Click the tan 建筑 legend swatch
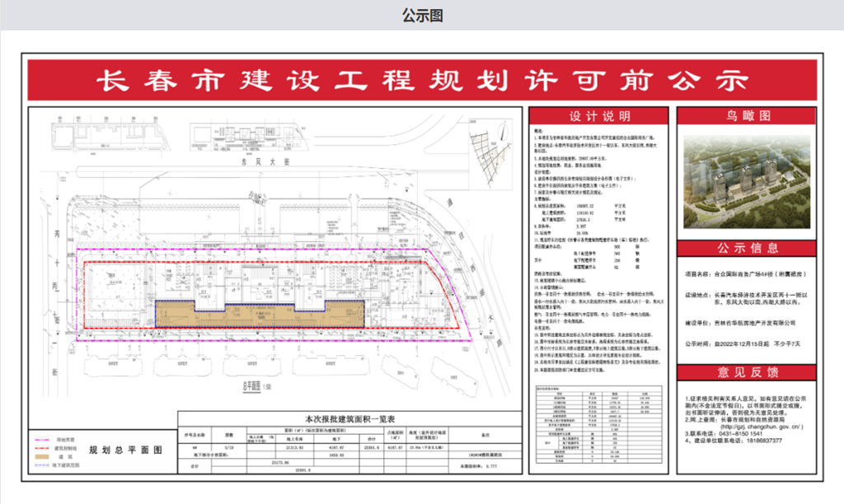This screenshot has width=844, height=504. [41, 457]
